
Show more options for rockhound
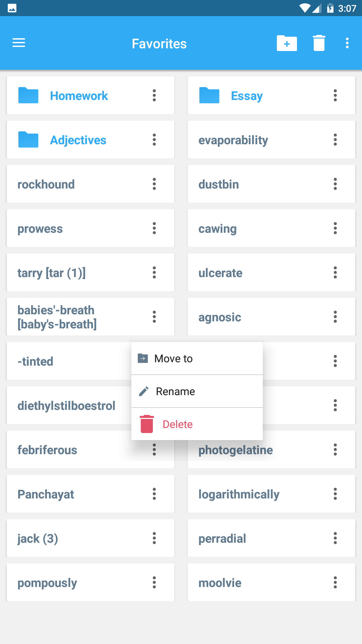point(154,184)
